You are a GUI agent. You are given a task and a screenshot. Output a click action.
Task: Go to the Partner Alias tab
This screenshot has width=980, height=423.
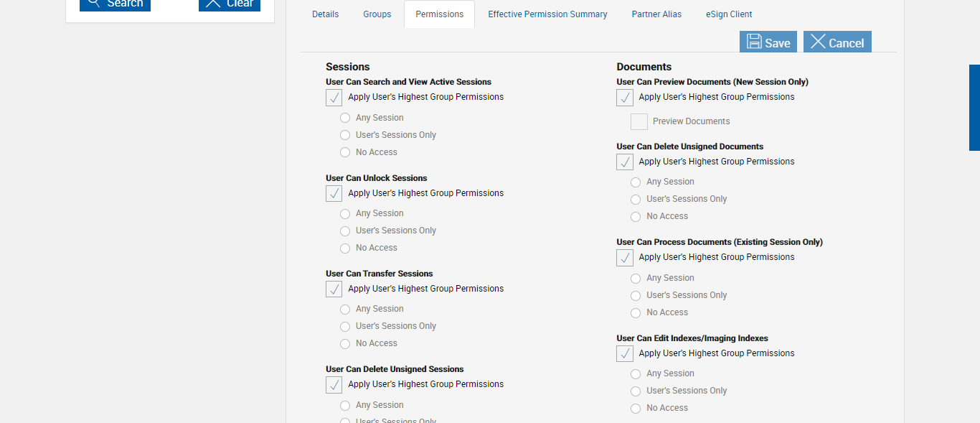656,14
